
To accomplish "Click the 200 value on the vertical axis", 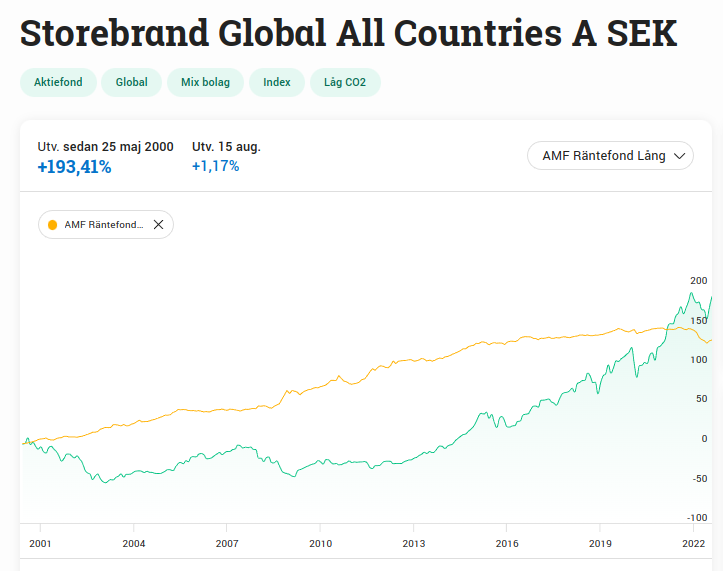I will coord(698,281).
